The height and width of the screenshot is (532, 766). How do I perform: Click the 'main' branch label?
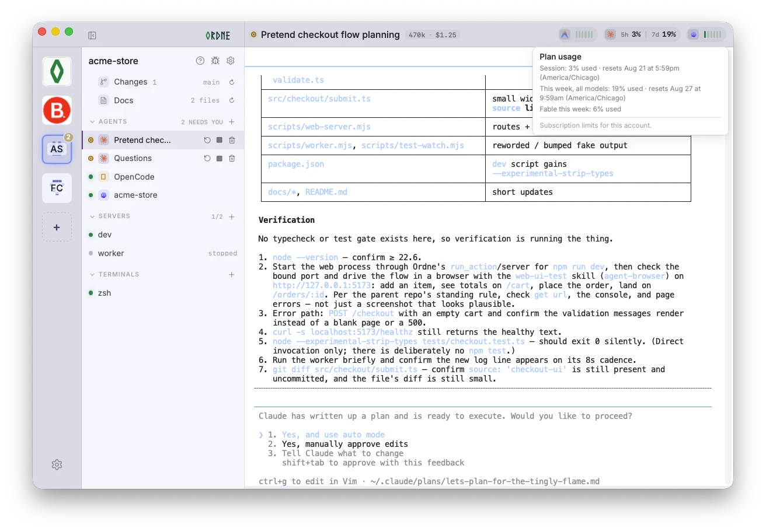click(211, 82)
